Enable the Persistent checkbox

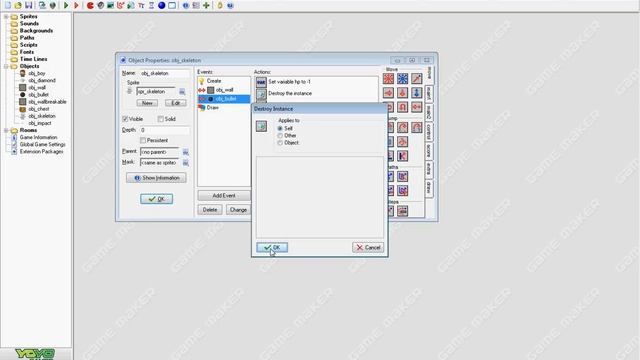(x=143, y=140)
